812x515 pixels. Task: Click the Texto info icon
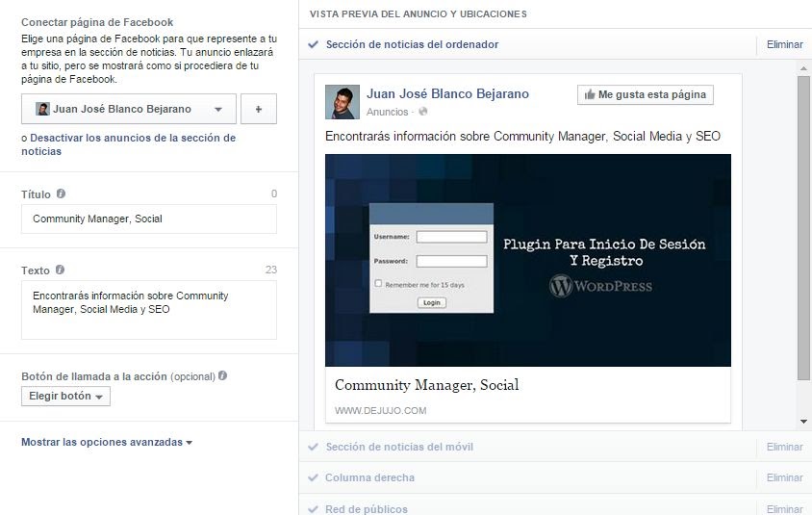point(60,270)
